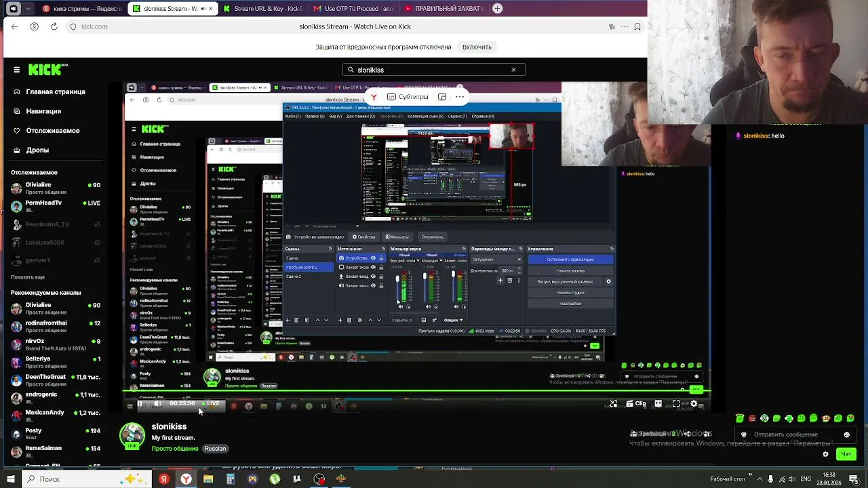Viewport: 868px width, 488px height.
Task: Open the slonikiss channel avatar
Action: tap(132, 435)
